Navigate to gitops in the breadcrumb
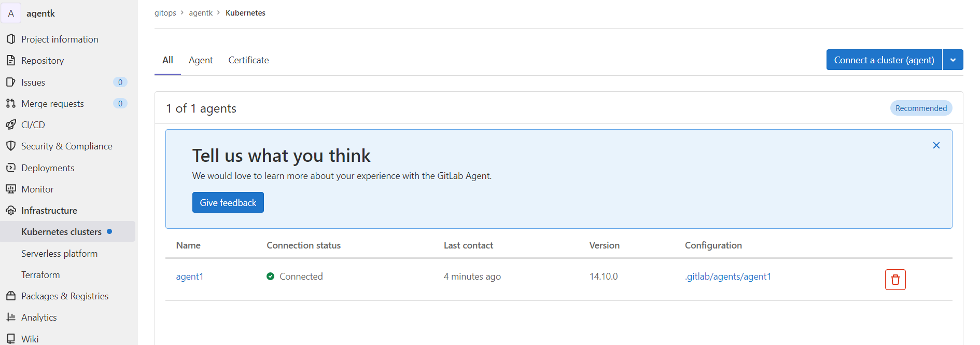 pos(165,12)
